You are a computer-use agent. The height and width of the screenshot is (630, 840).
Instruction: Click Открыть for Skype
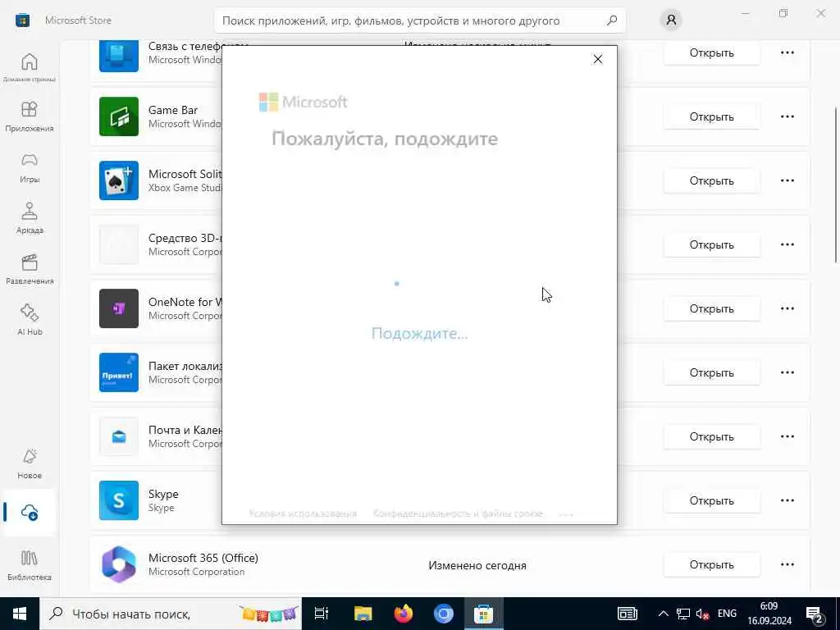(711, 500)
